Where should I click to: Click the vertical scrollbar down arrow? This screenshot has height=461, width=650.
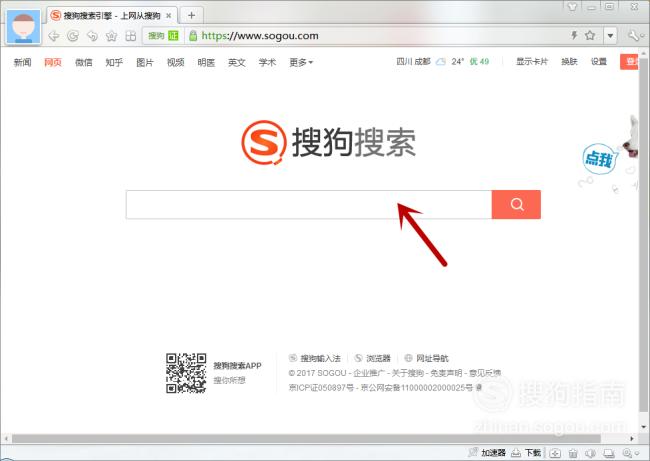click(x=644, y=427)
